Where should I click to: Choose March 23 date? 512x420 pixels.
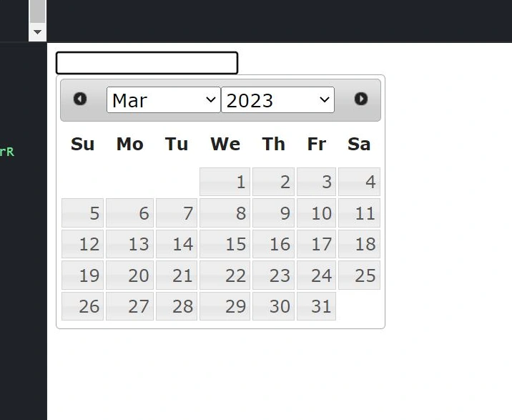coord(273,275)
